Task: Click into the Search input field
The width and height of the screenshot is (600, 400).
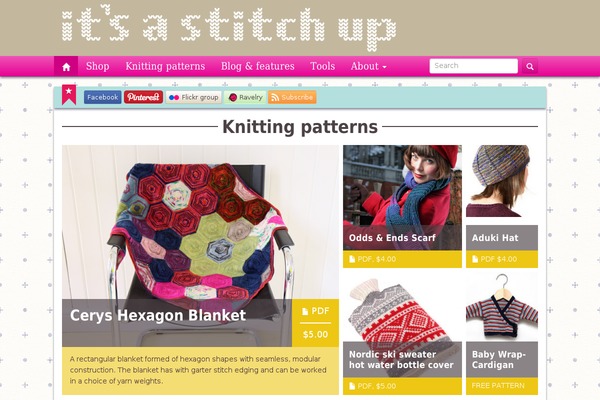Action: pyautogui.click(x=473, y=66)
